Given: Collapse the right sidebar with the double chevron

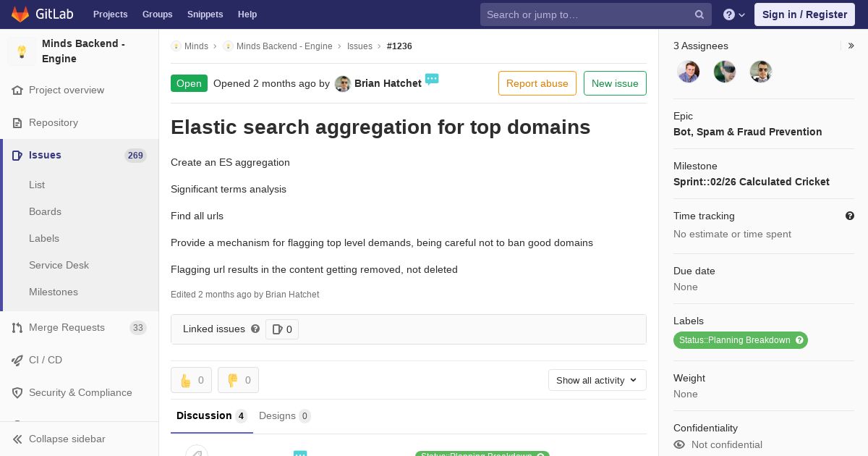Looking at the screenshot, I should pyautogui.click(x=851, y=46).
